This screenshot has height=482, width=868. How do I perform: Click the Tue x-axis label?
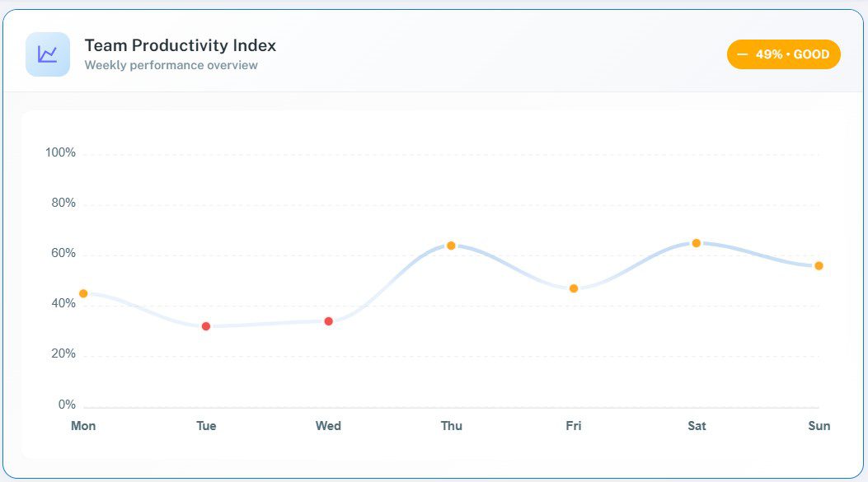[206, 425]
